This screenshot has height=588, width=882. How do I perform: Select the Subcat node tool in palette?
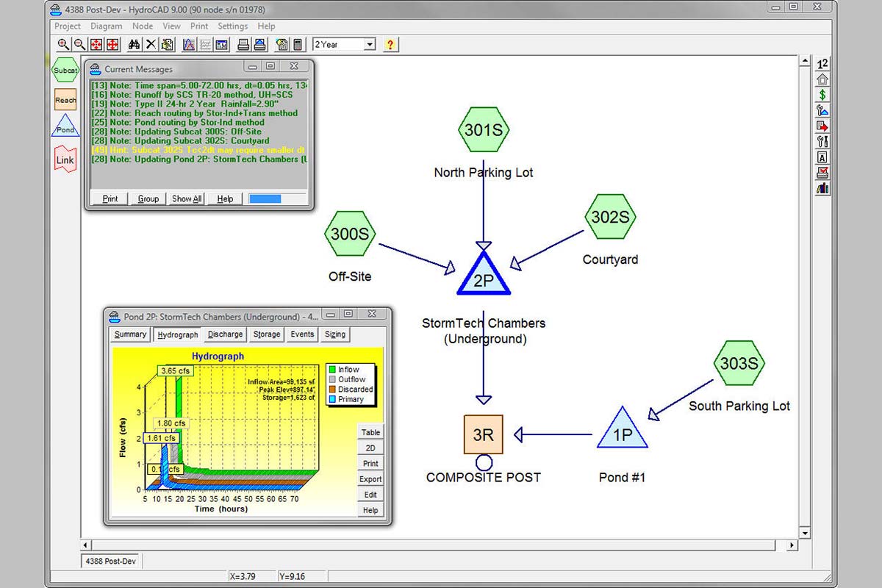tap(65, 71)
